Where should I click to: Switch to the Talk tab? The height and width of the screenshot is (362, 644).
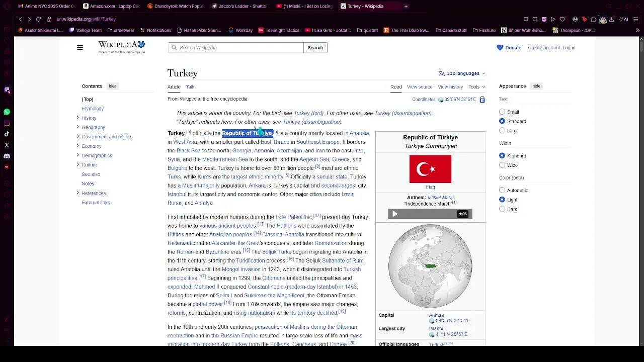(190, 87)
